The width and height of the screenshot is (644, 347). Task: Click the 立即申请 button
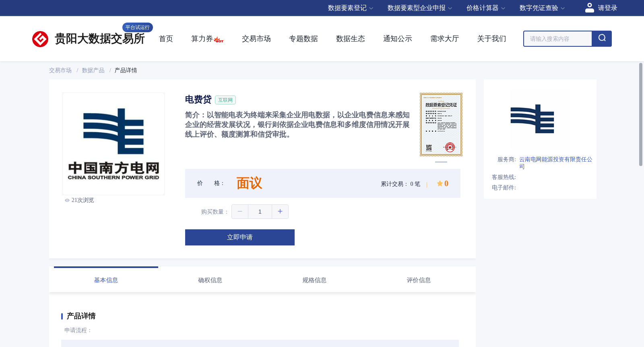point(240,237)
